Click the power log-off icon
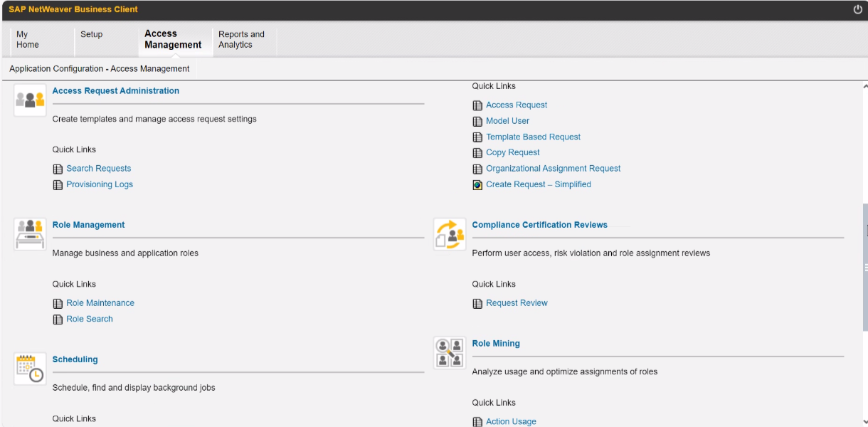The height and width of the screenshot is (427, 868). coord(857,9)
